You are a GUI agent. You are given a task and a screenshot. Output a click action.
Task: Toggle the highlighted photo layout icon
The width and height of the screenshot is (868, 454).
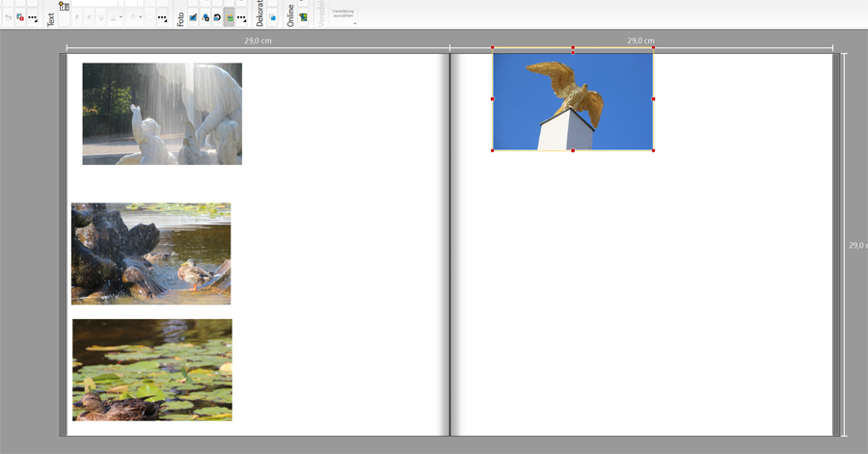(230, 17)
